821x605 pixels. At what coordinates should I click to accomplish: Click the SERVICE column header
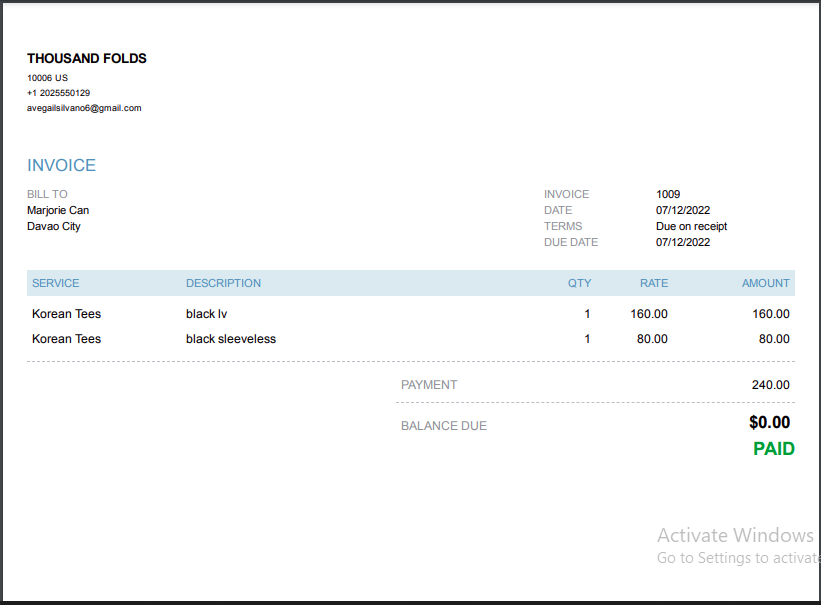tap(56, 283)
